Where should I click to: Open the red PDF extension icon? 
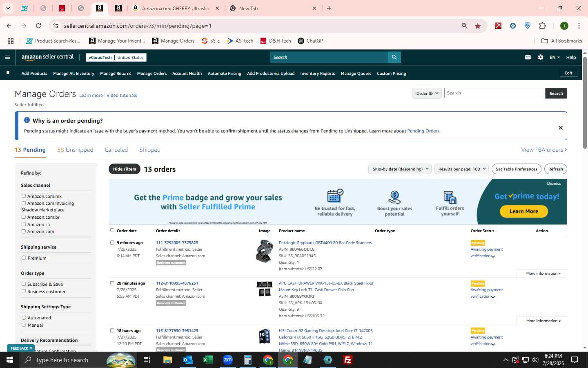click(x=498, y=26)
